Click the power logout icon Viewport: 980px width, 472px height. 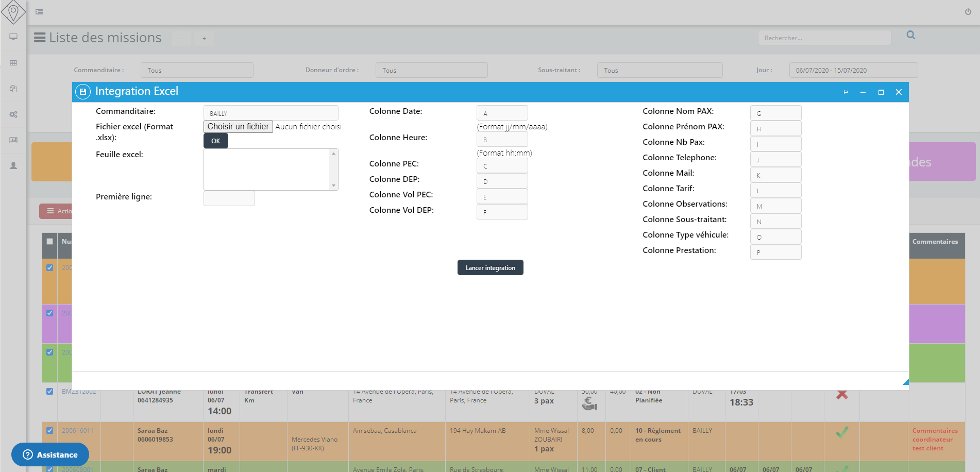click(x=968, y=12)
